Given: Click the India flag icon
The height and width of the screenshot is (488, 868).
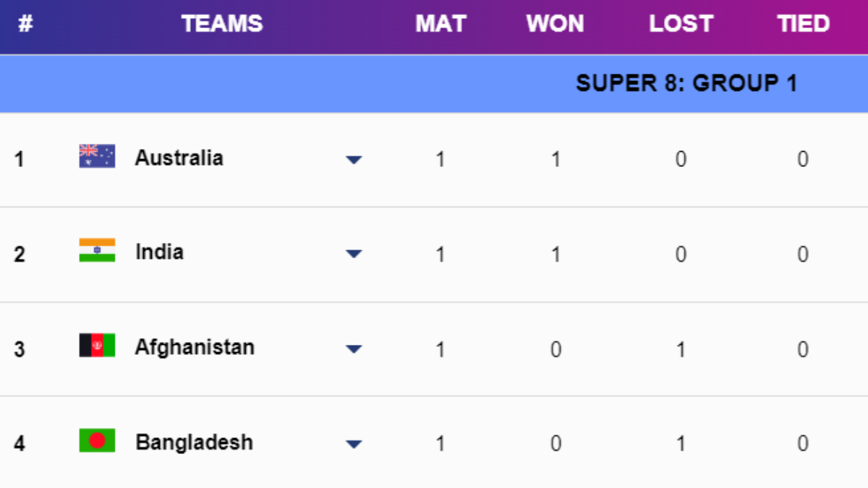Looking at the screenshot, I should [97, 250].
